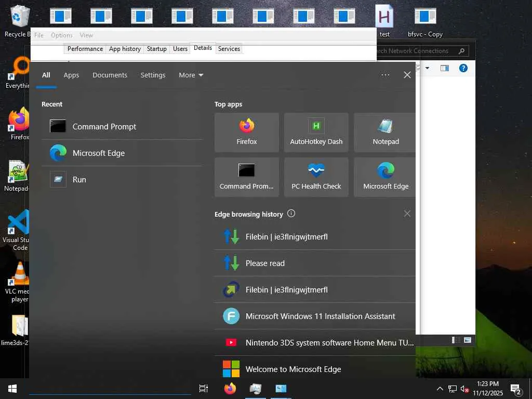Screen dimensions: 532x399
Task: Open the search panel options ellipsis
Action: click(385, 75)
